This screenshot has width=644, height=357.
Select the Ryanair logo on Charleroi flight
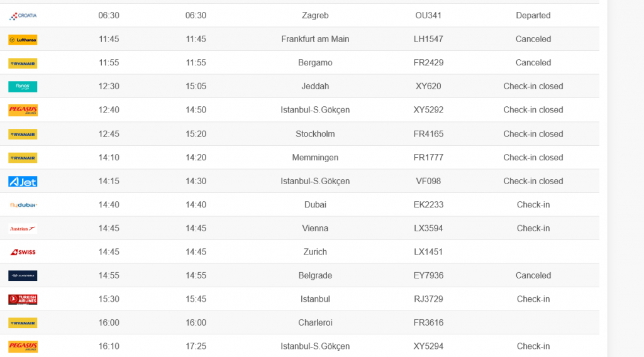coord(23,323)
